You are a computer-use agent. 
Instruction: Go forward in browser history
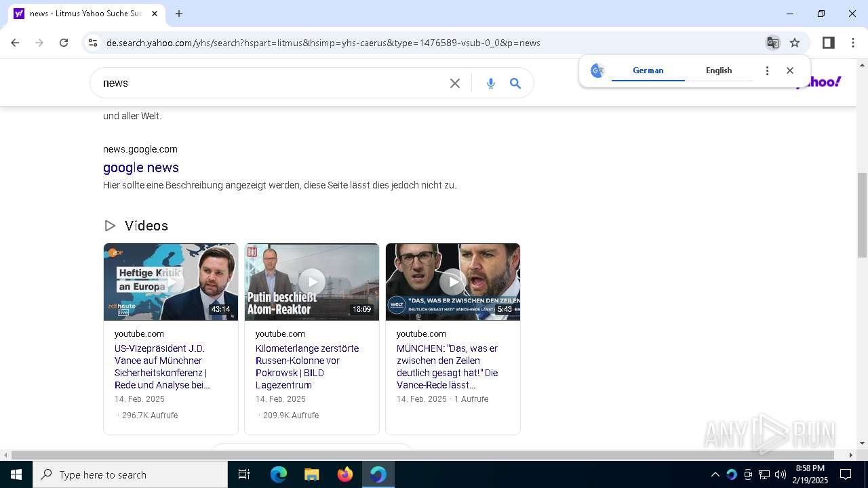coord(39,43)
